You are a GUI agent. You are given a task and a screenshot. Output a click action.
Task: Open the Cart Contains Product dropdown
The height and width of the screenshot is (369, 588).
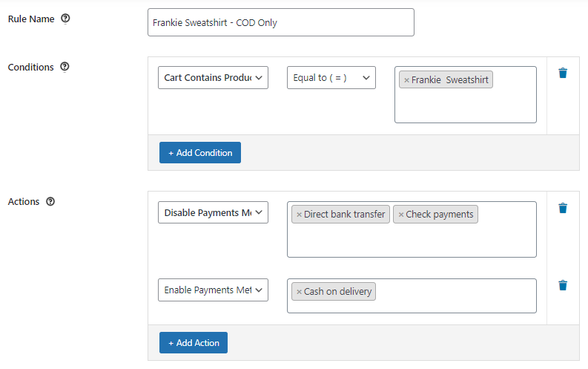pyautogui.click(x=213, y=78)
